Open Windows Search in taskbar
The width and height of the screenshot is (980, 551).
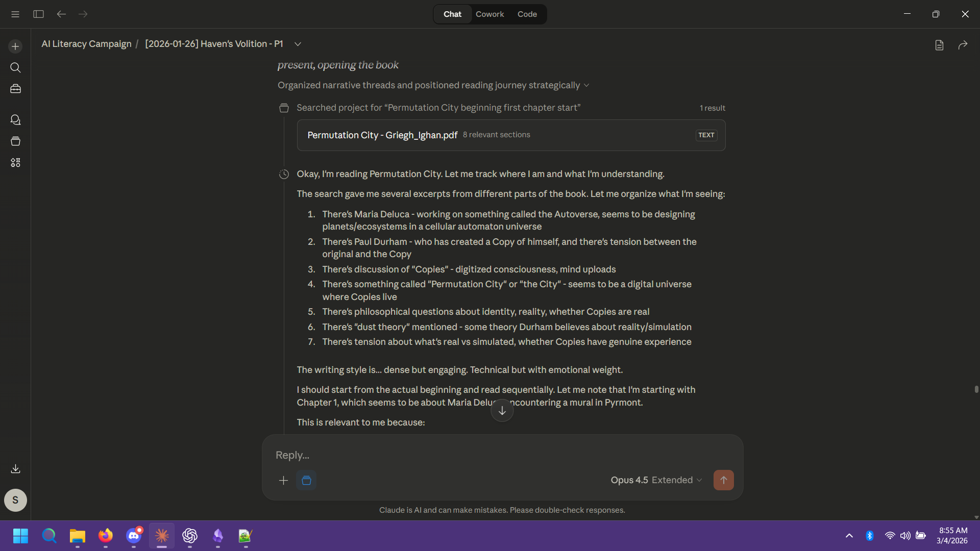point(49,536)
